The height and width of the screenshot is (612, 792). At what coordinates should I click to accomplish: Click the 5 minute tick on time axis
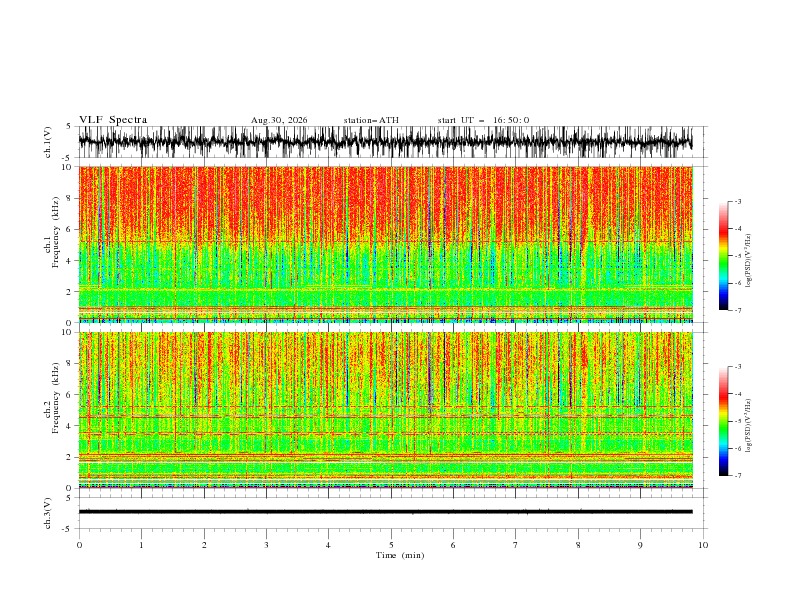[391, 545]
